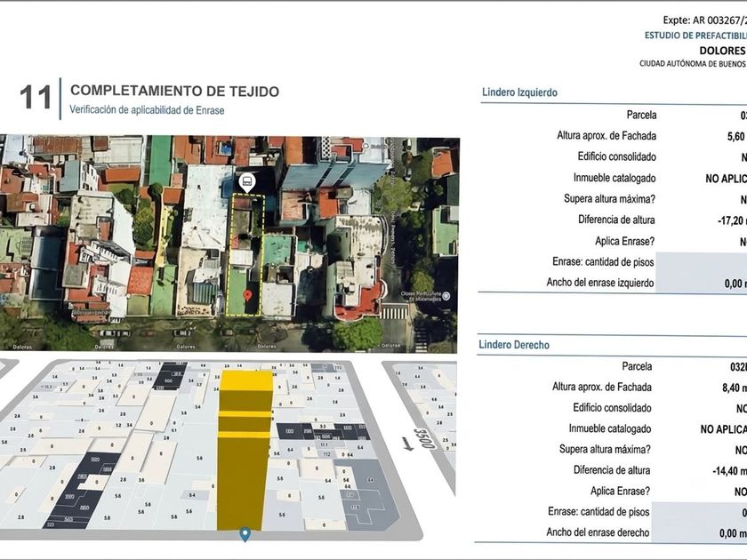Click the Lindero Derecho section heading

pos(514,345)
